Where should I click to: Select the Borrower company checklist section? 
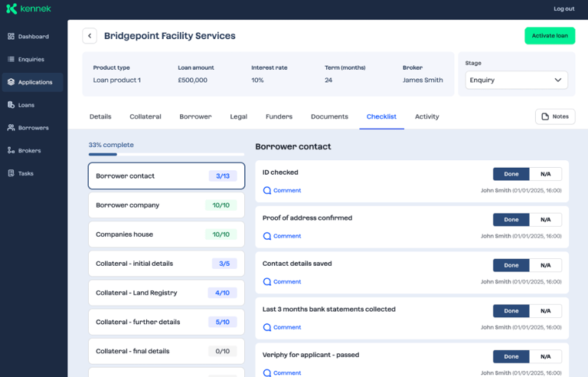point(166,205)
